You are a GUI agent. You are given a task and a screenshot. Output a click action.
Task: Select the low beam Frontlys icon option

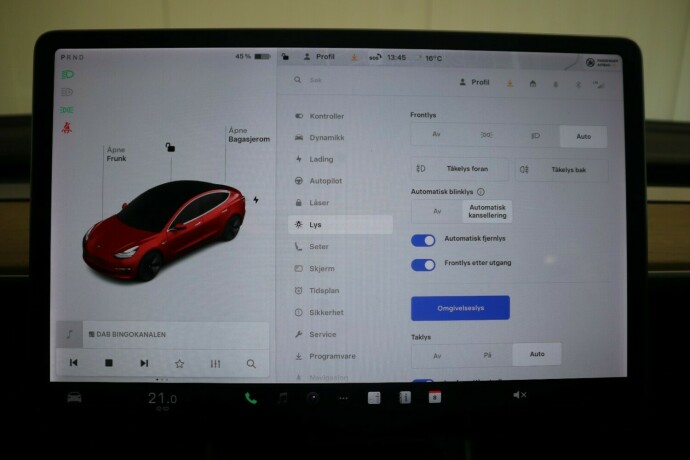(x=535, y=136)
